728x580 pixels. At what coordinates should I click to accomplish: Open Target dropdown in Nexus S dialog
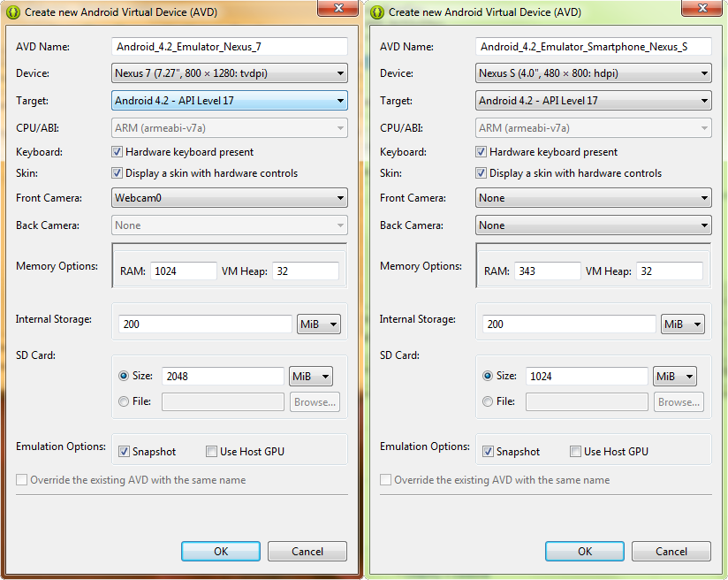[x=594, y=101]
